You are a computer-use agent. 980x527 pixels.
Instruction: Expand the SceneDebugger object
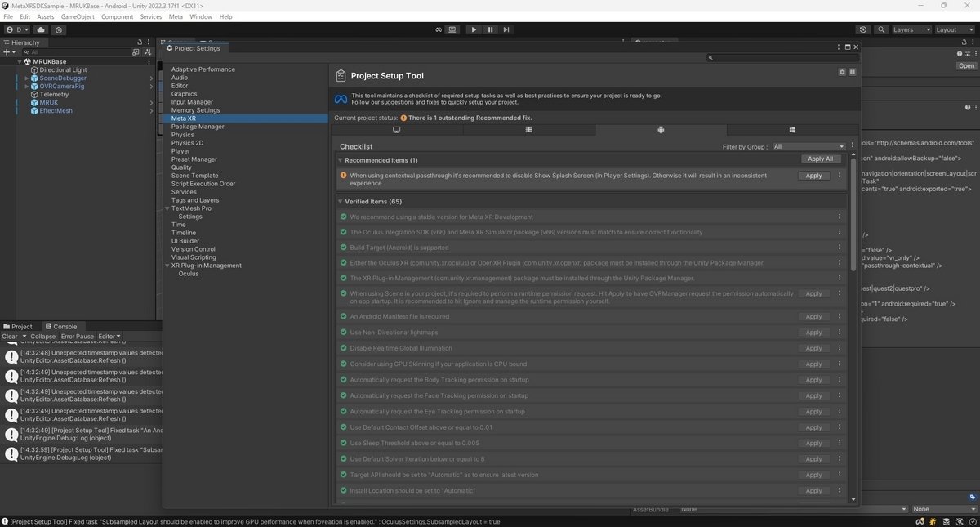coord(27,78)
